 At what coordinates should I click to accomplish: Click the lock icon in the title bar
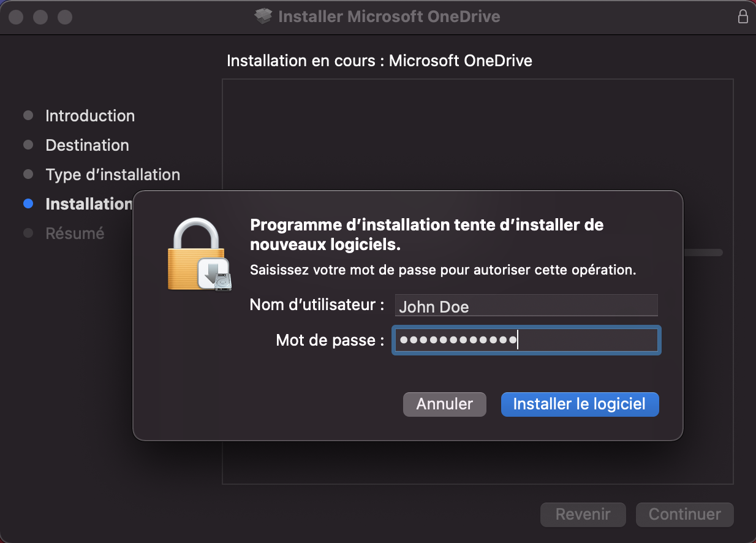coord(743,17)
